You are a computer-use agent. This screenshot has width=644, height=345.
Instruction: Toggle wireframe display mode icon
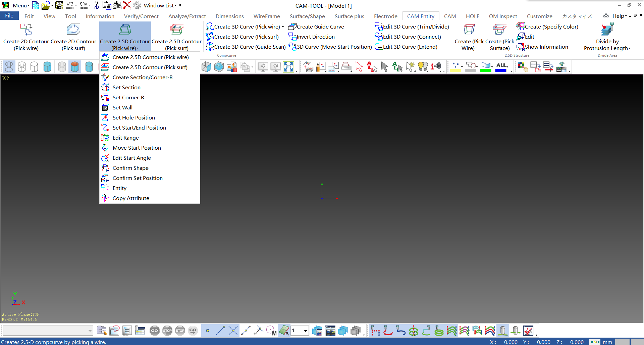[9, 67]
